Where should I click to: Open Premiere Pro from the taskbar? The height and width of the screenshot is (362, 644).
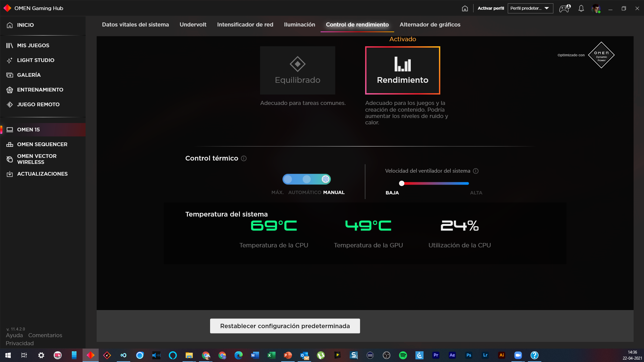point(436,355)
